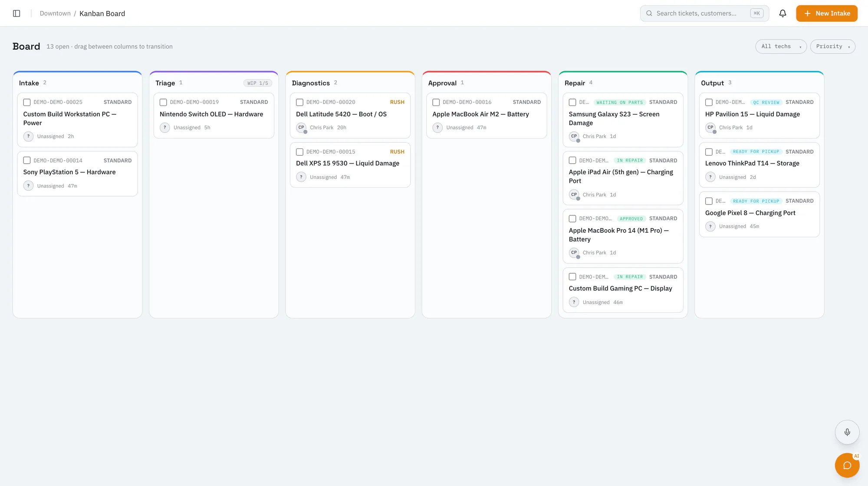This screenshot has height=486, width=868.
Task: Click the Waiting on Parts status badge
Action: (x=619, y=102)
